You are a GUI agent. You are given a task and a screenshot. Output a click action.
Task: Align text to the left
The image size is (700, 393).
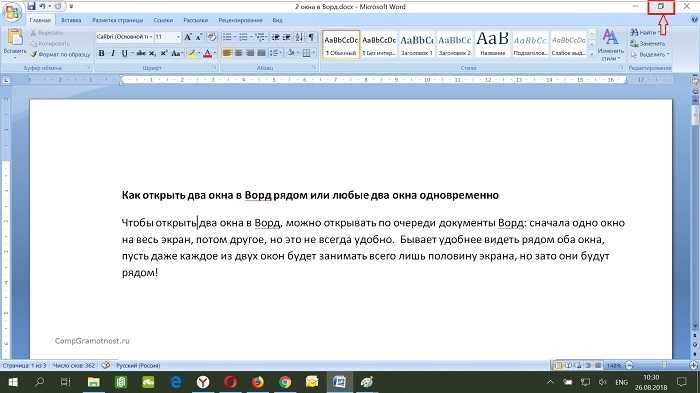(227, 53)
